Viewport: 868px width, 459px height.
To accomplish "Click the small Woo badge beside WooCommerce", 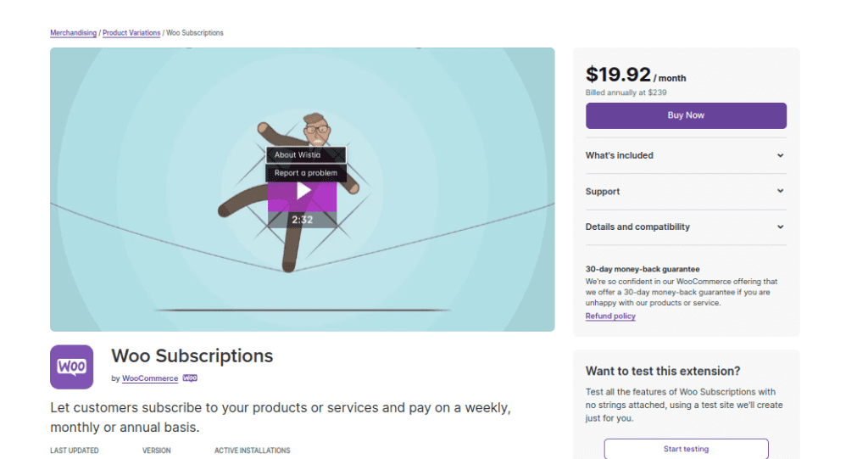I will point(190,378).
